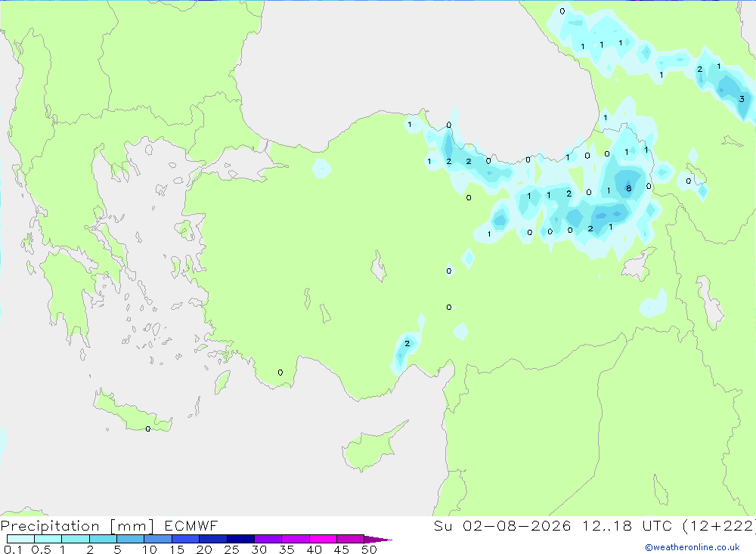Pick the 45–50 mm legend color swatch
The height and width of the screenshot is (554, 756).
[x=351, y=539]
